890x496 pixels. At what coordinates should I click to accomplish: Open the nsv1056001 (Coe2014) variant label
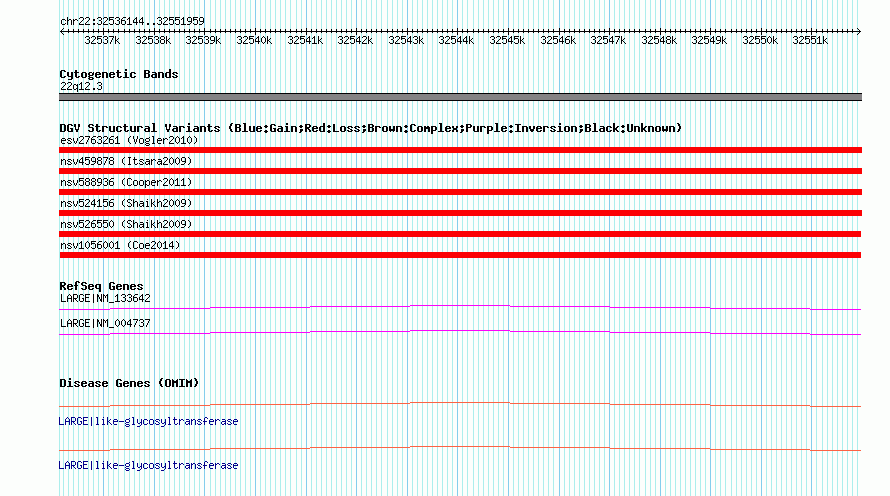120,245
